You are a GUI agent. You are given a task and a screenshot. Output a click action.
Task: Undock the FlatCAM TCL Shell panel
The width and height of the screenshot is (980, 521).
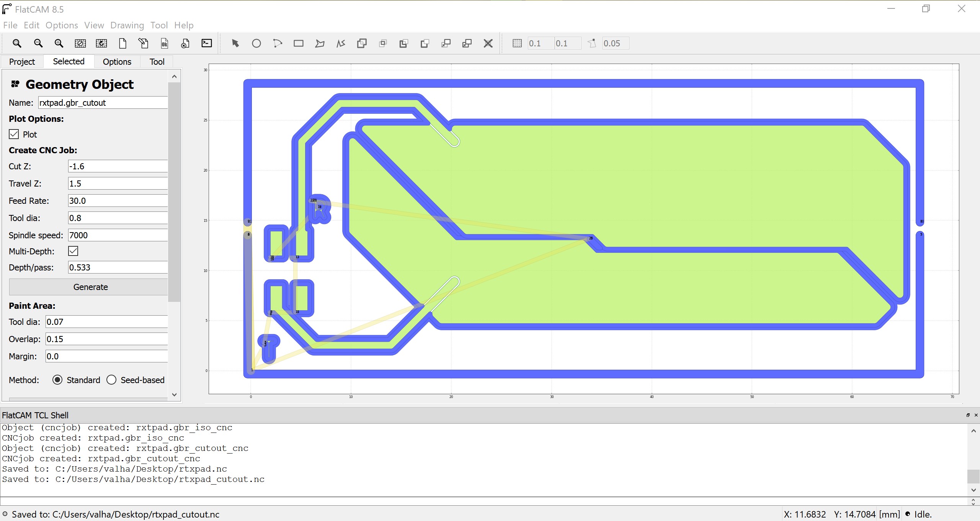coord(968,415)
